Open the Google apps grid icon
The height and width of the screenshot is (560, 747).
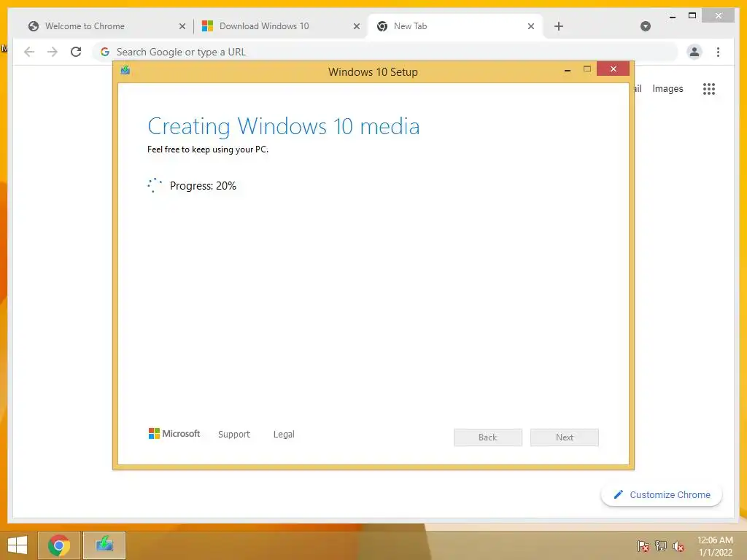(709, 88)
